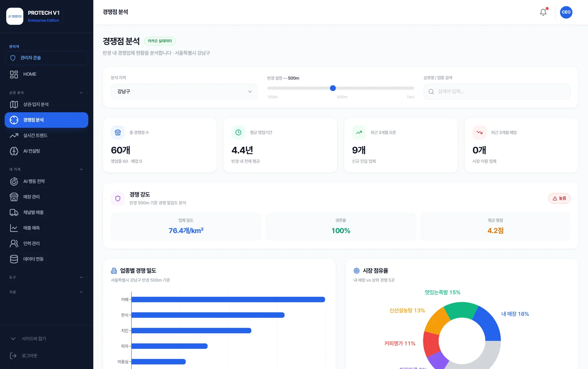Click the 신선설농탕 13% chart label

tap(407, 311)
